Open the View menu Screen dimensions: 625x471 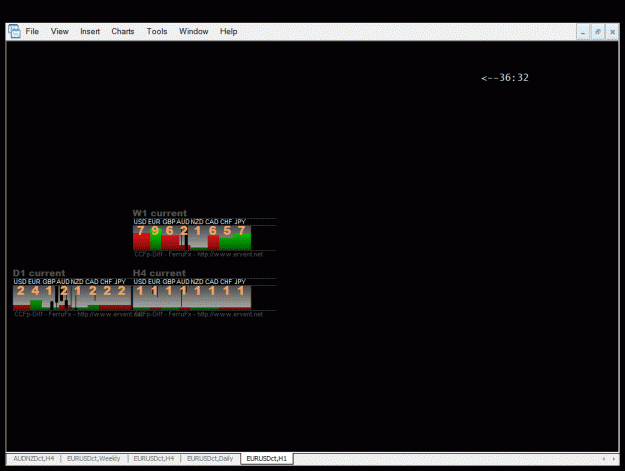[59, 31]
